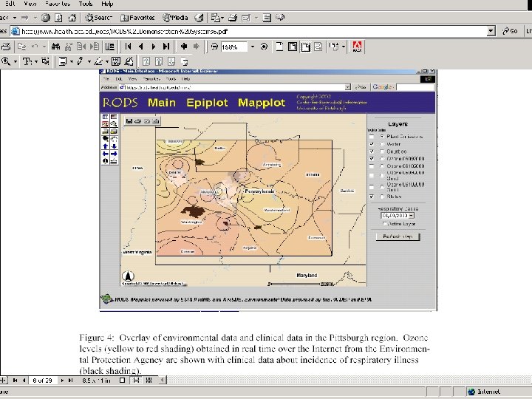Uncheck the States layer checkbox
The height and width of the screenshot is (399, 532).
tap(371, 197)
